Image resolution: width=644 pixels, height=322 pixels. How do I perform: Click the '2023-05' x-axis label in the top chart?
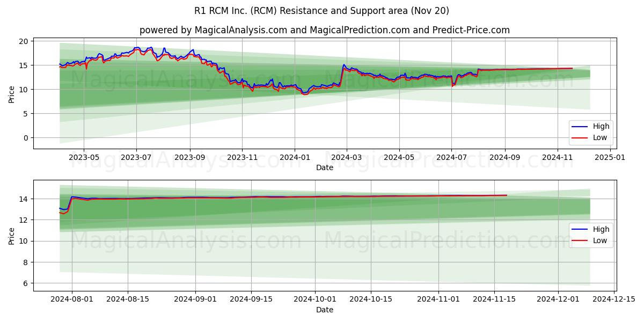coord(84,158)
